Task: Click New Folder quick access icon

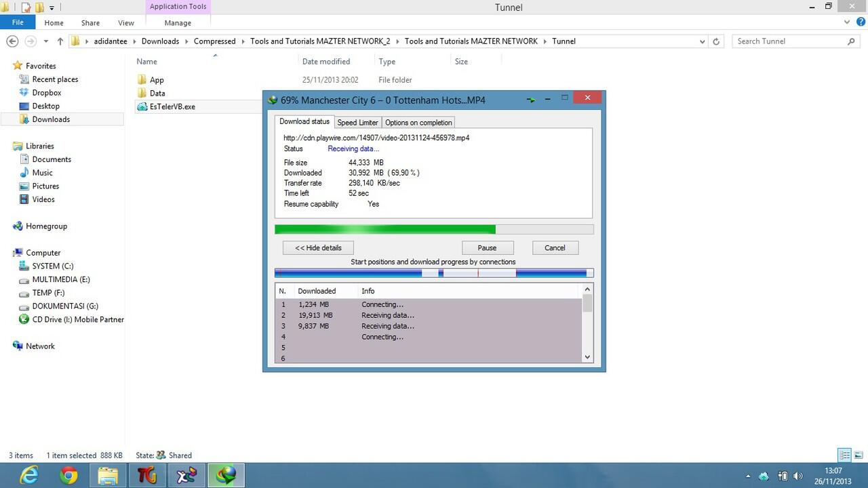Action: coord(40,7)
